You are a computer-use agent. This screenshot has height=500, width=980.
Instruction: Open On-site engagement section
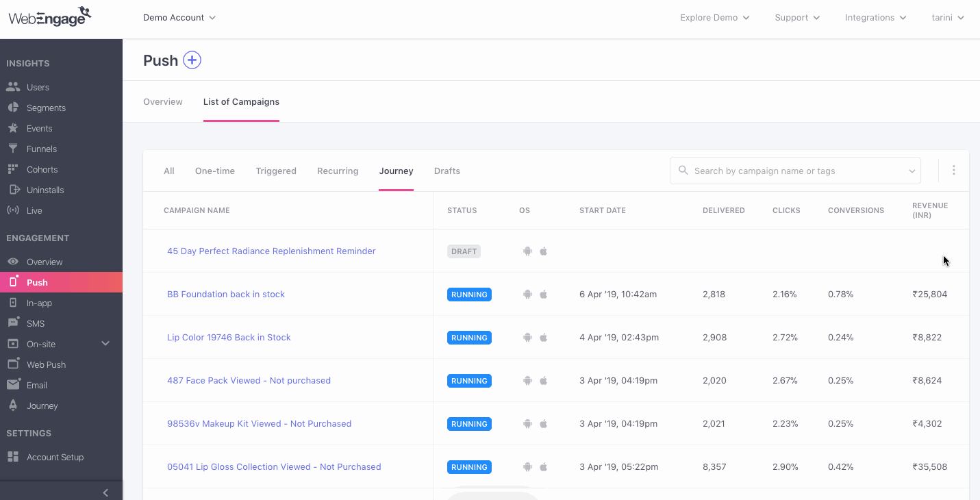coord(41,344)
